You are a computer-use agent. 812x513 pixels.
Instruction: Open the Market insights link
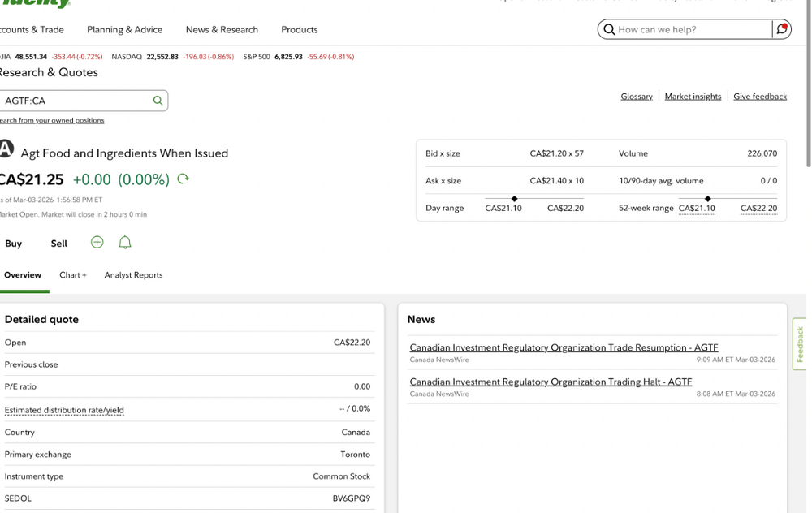(x=693, y=97)
